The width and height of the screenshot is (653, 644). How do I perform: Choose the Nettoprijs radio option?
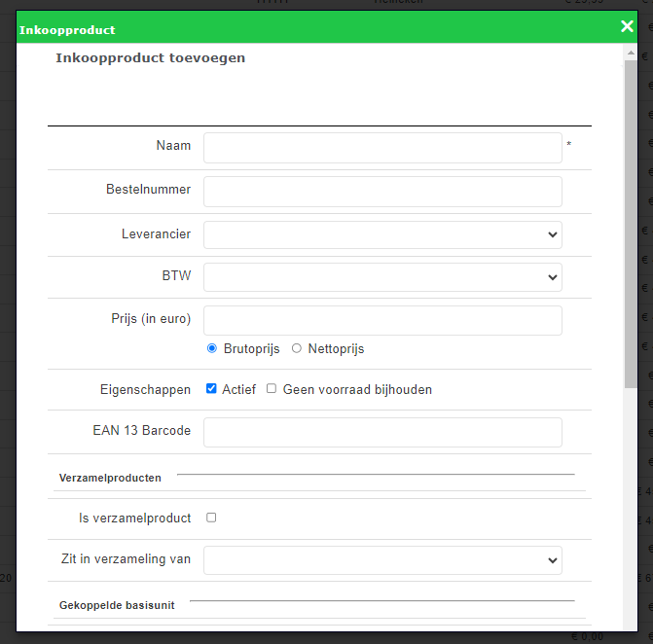pos(297,349)
